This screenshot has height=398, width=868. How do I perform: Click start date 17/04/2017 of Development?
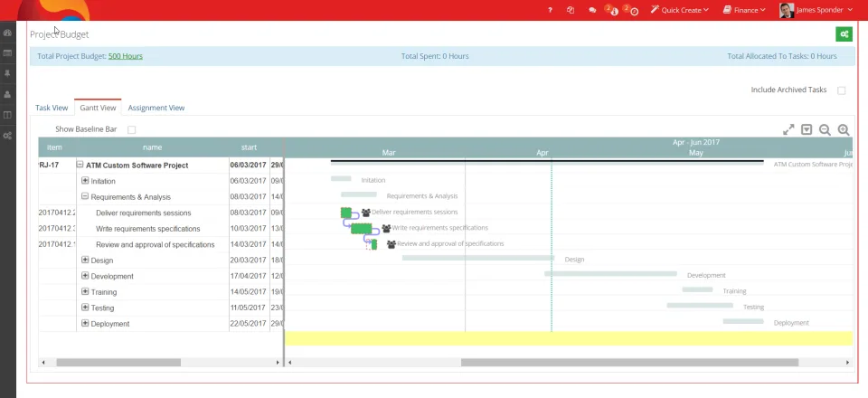(249, 276)
